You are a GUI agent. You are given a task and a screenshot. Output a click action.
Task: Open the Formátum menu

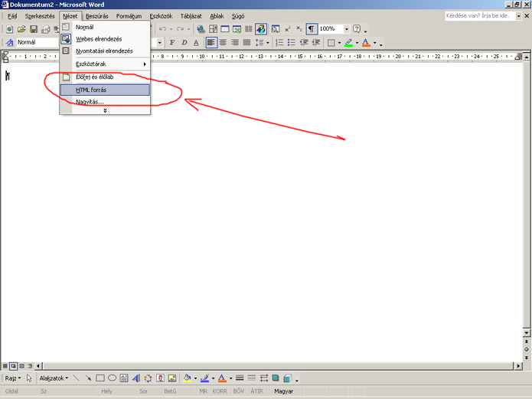pyautogui.click(x=129, y=16)
